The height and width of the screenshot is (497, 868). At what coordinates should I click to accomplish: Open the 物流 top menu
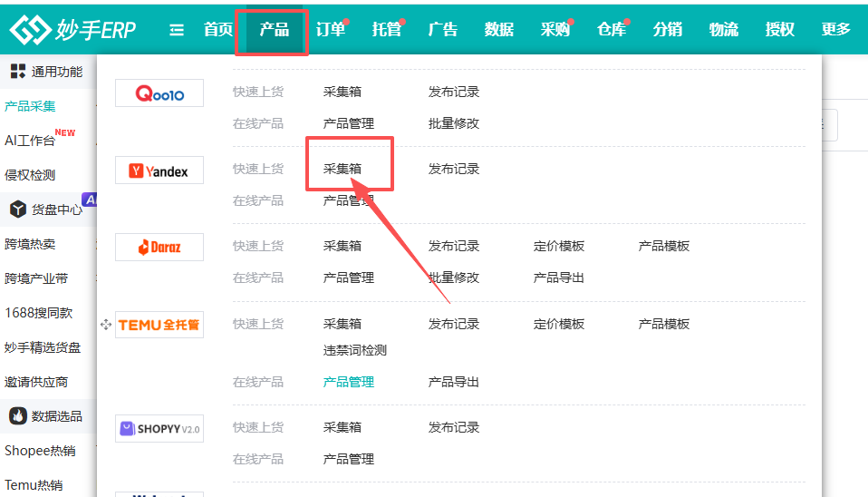click(724, 29)
